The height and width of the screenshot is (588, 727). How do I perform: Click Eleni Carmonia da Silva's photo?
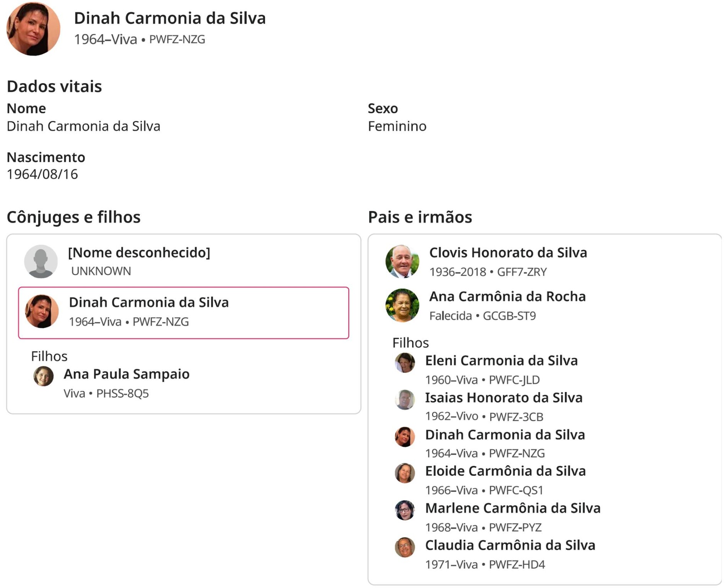tap(404, 362)
